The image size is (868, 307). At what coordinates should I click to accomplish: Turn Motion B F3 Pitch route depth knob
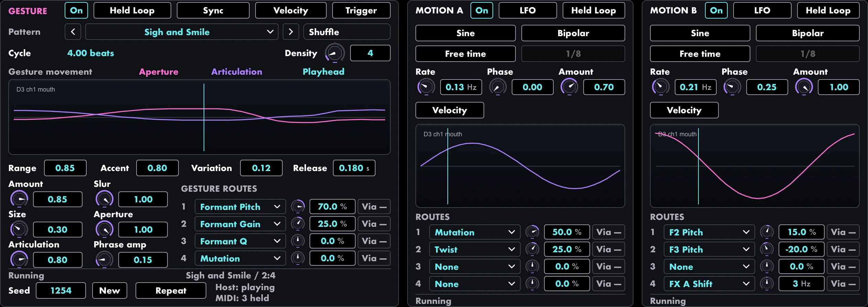(767, 250)
